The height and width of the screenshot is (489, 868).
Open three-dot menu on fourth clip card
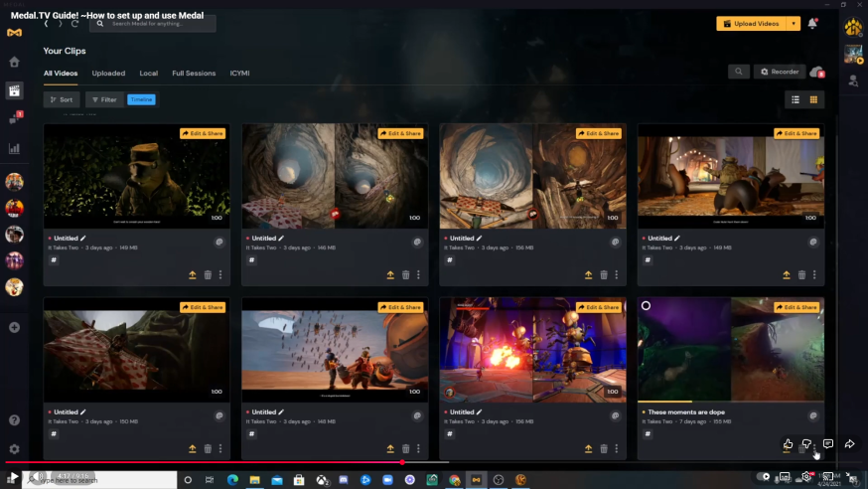point(815,275)
